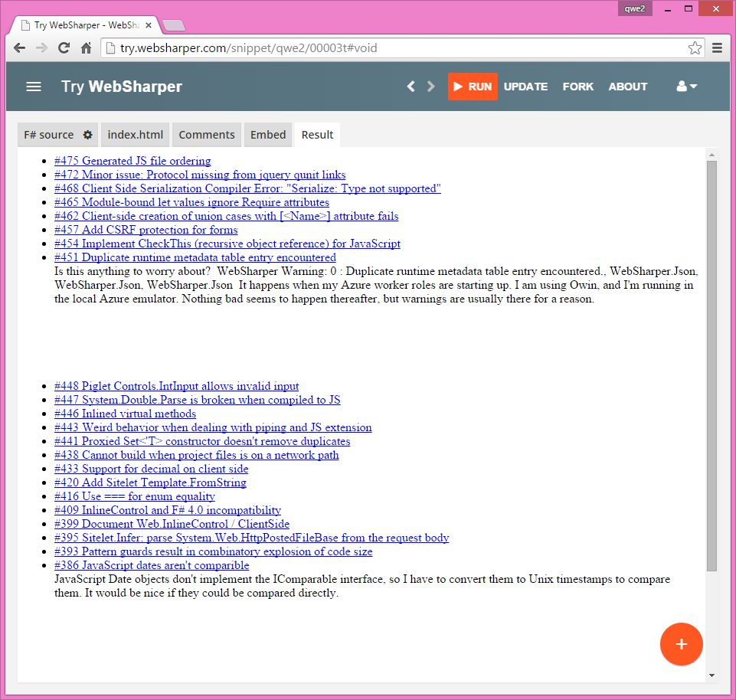
Task: Maximize the browser window
Action: pyautogui.click(x=688, y=8)
